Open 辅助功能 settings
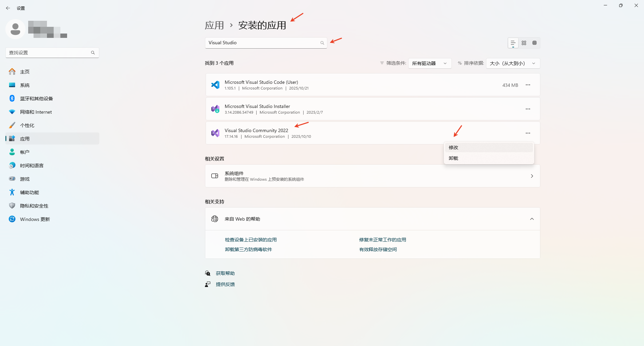This screenshot has height=346, width=644. tap(52, 192)
